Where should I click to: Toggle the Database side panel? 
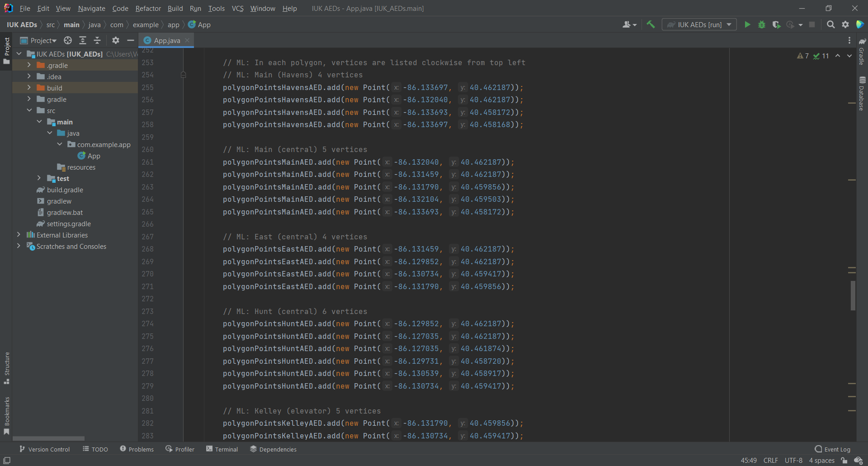coord(862,94)
